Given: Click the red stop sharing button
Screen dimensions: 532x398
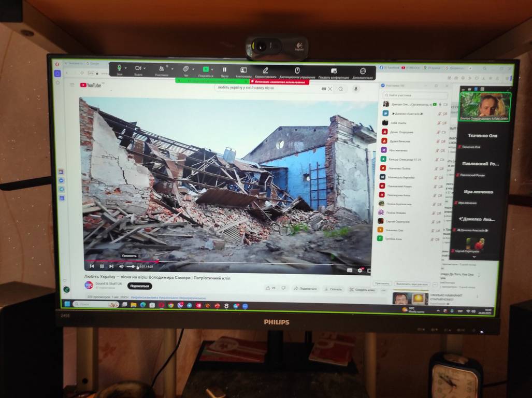Looking at the screenshot, I should (x=280, y=81).
